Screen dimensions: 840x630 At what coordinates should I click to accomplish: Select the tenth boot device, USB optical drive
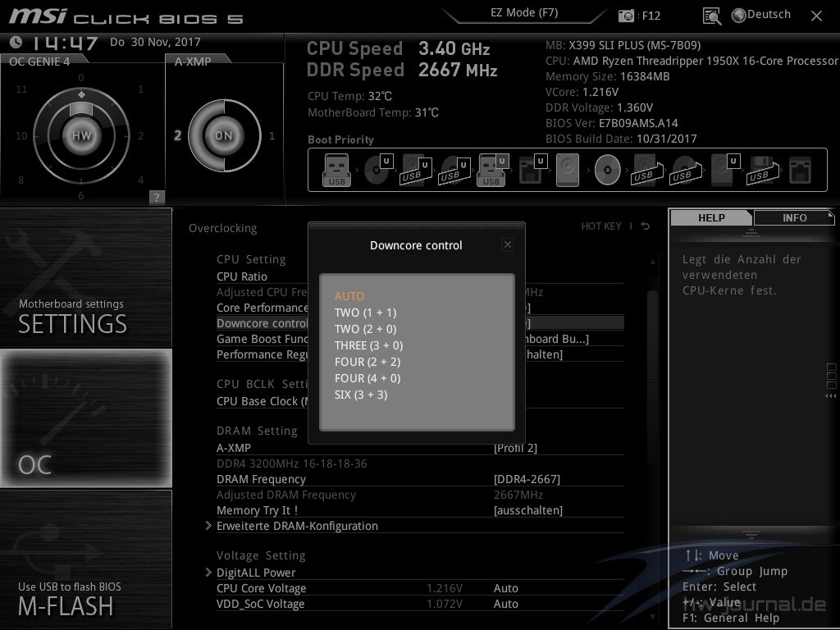687,170
